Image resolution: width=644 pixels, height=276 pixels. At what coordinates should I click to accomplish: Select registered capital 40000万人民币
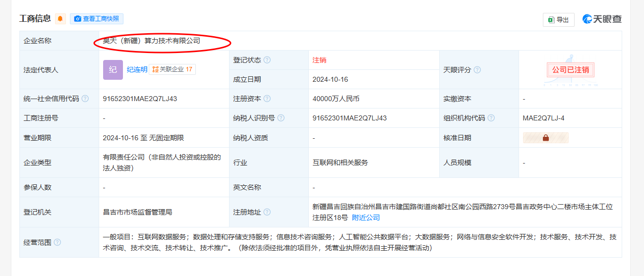coord(336,99)
